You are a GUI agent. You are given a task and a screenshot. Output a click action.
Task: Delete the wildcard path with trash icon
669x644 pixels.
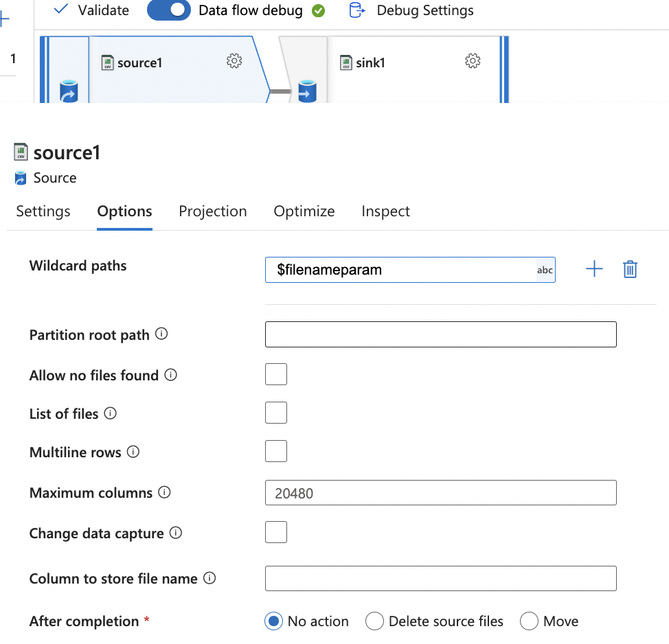tap(630, 270)
